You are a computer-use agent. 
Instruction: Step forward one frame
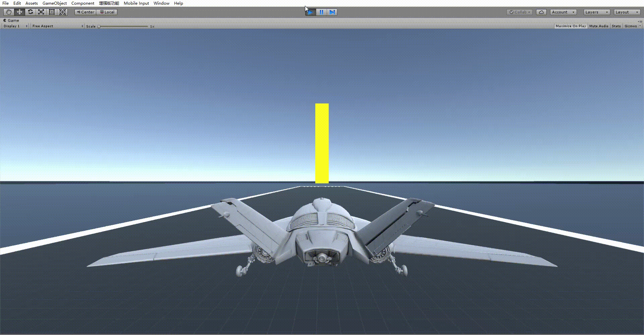tap(332, 12)
